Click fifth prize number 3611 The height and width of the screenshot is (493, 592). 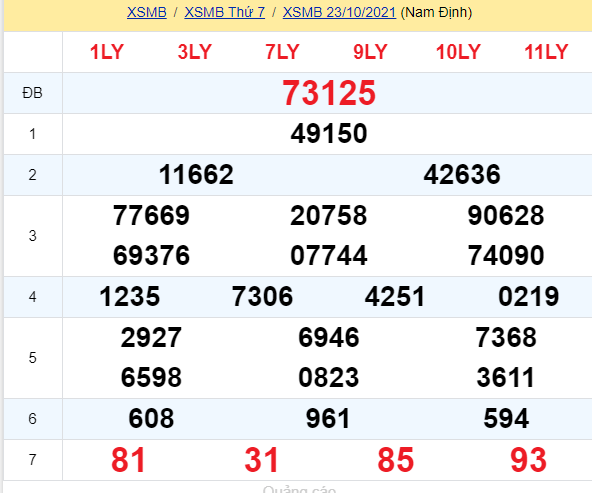(506, 377)
